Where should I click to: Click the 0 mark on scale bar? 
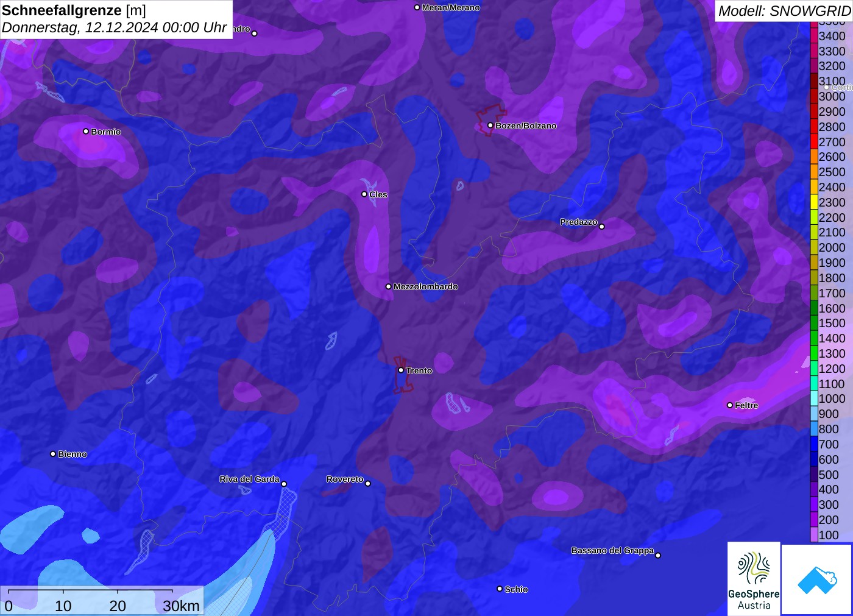[x=9, y=606]
